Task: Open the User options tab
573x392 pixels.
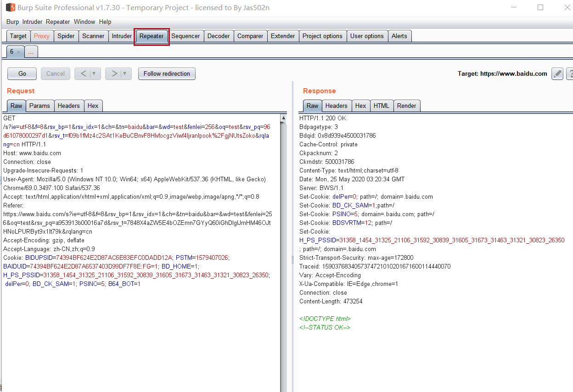Action: 367,36
